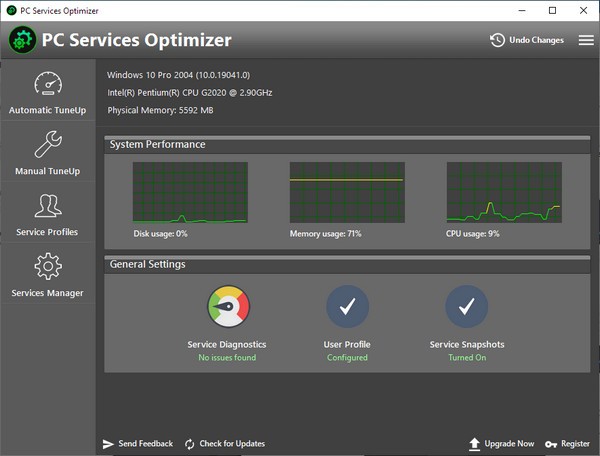Click the 'No issues found' status text

(227, 357)
